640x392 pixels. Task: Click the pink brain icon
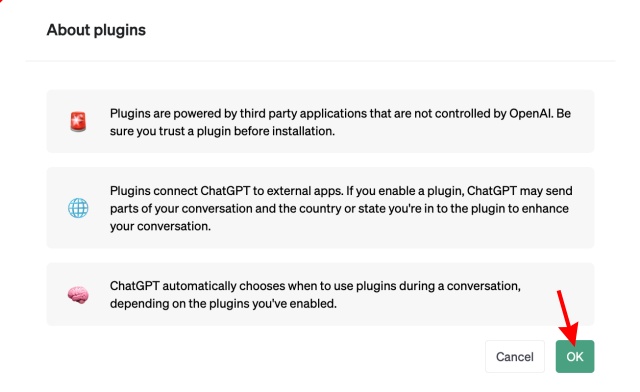78,295
